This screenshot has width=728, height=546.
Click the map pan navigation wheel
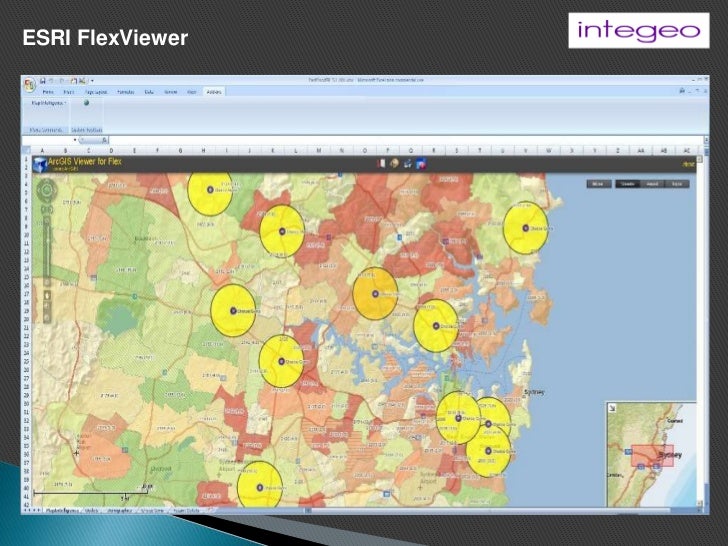[47, 189]
